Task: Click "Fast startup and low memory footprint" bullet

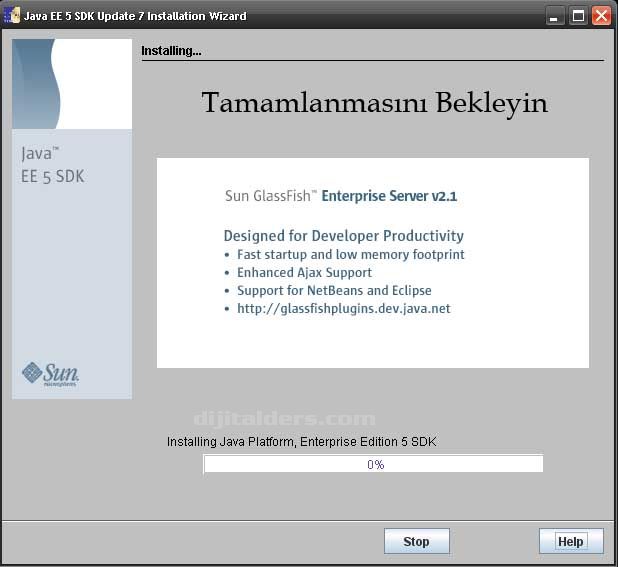Action: click(350, 255)
